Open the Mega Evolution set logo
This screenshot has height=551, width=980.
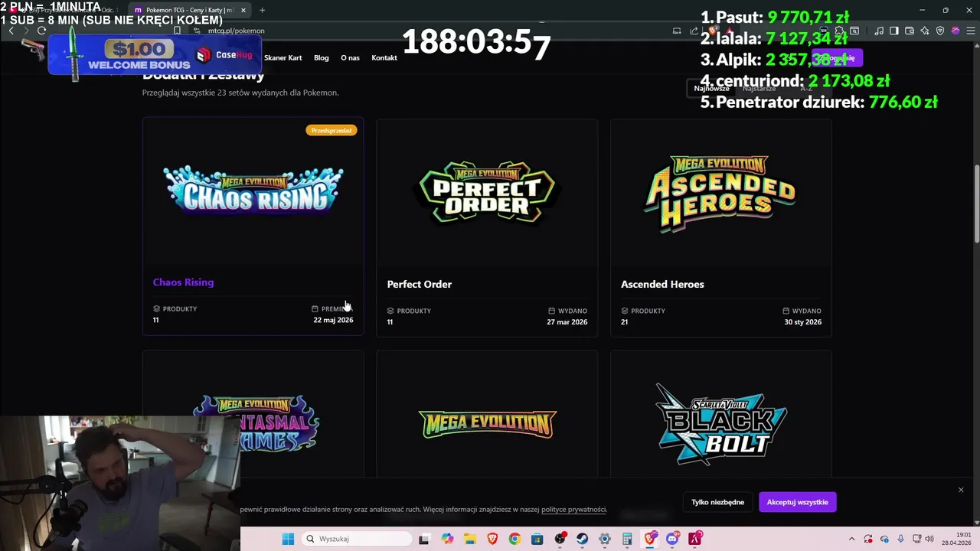click(x=487, y=425)
